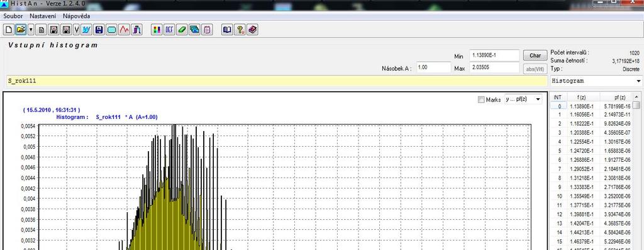Open the Nastavení menu
This screenshot has height=250, width=644.
tap(43, 16)
